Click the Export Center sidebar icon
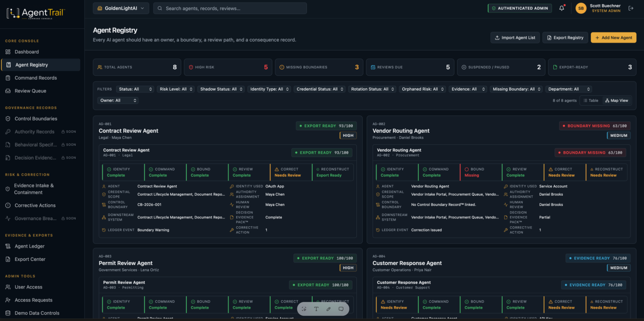 (x=8, y=259)
